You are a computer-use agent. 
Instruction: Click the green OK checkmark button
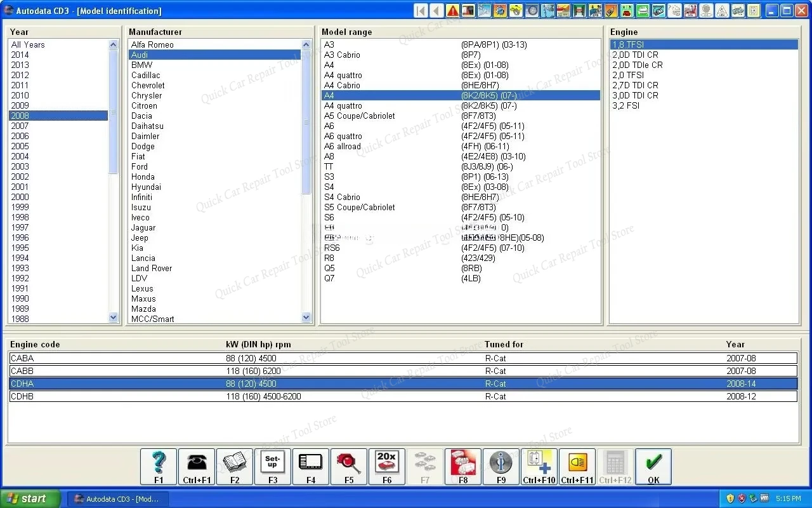point(653,465)
